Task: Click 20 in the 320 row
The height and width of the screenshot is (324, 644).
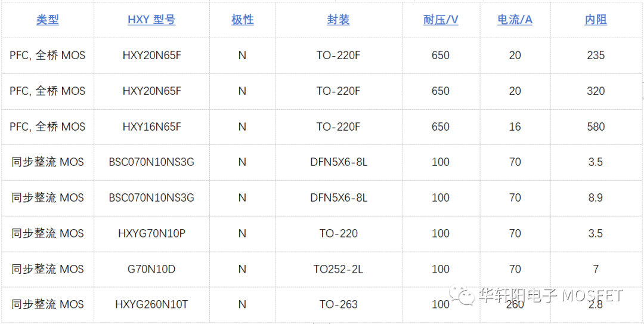Action: coord(515,91)
